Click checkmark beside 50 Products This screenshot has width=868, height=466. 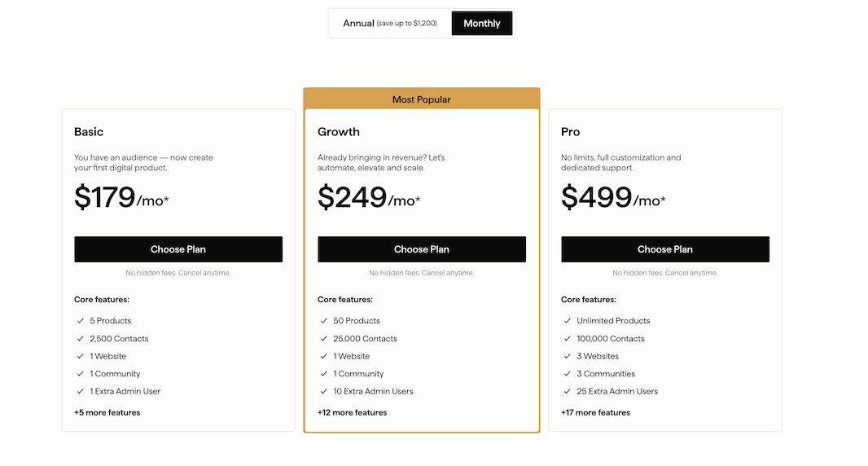(x=324, y=321)
